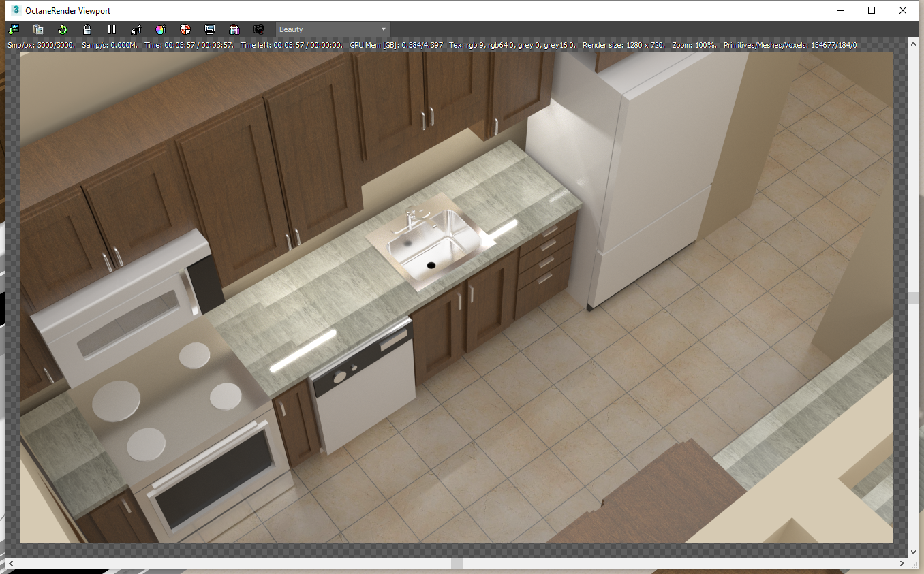The height and width of the screenshot is (574, 924).
Task: Maximize the OctaneRender Viewport window
Action: tap(872, 10)
